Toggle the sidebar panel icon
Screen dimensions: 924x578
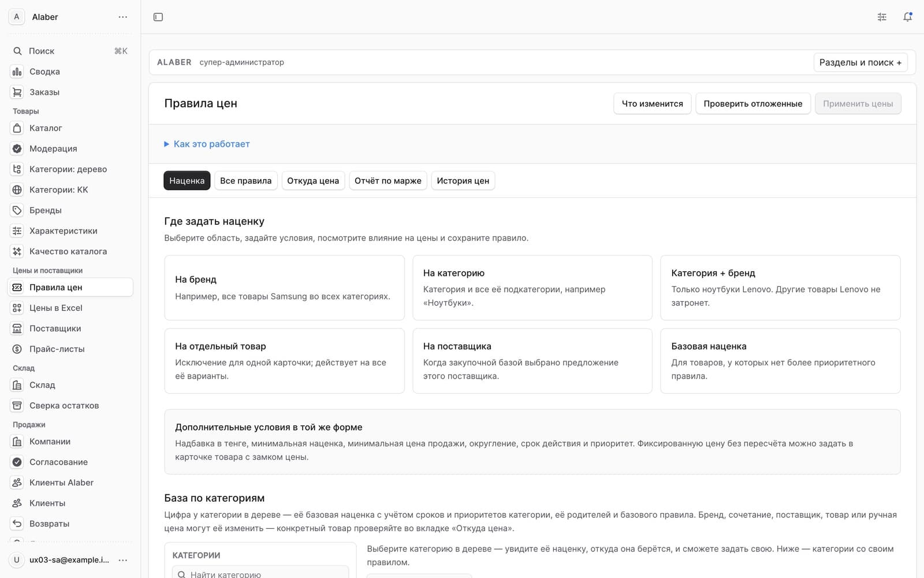click(x=158, y=17)
